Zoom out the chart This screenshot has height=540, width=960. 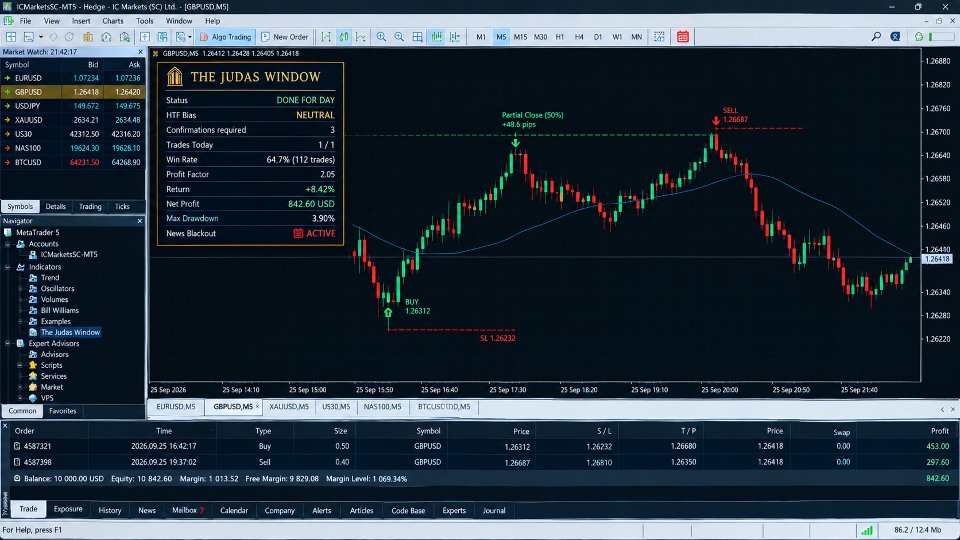point(399,37)
